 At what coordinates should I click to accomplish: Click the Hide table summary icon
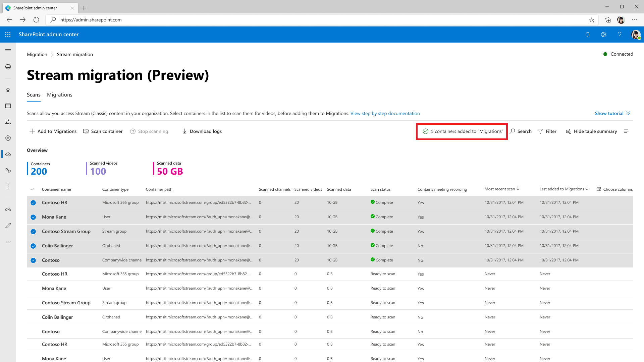coord(569,131)
